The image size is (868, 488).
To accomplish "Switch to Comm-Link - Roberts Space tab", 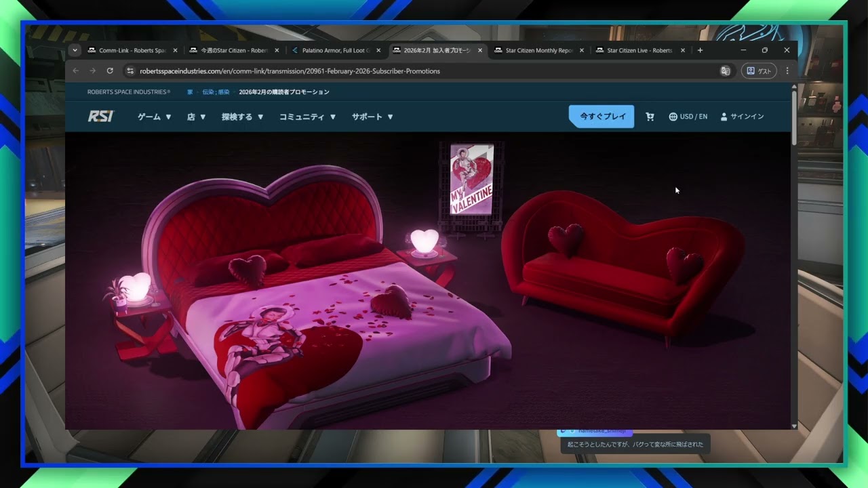I will coord(132,50).
